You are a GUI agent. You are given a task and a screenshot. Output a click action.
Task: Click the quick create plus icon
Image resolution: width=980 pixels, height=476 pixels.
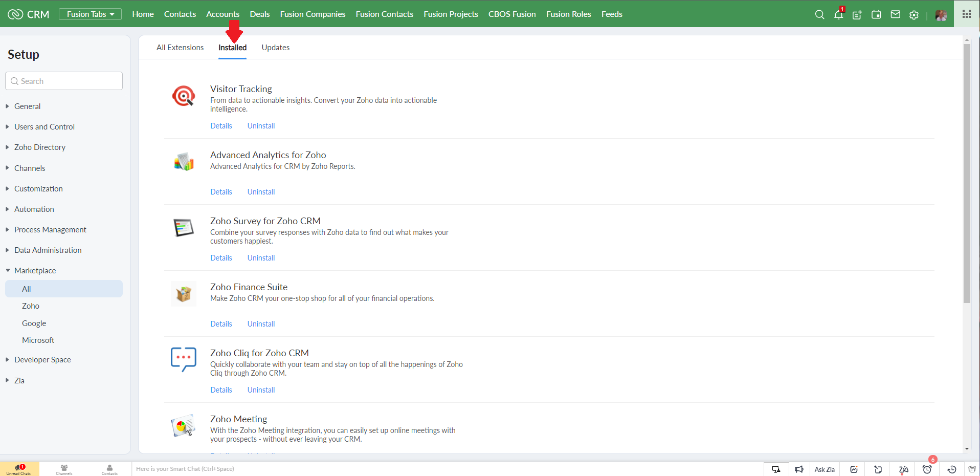(857, 15)
